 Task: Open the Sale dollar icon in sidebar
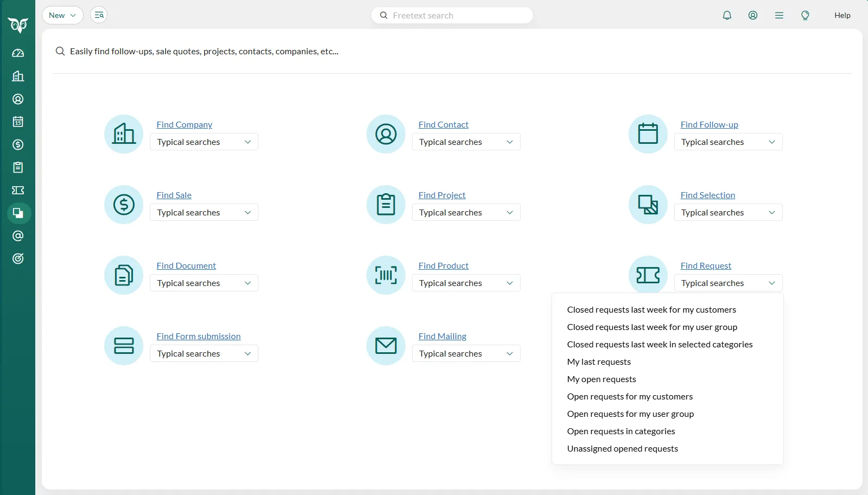coord(18,144)
